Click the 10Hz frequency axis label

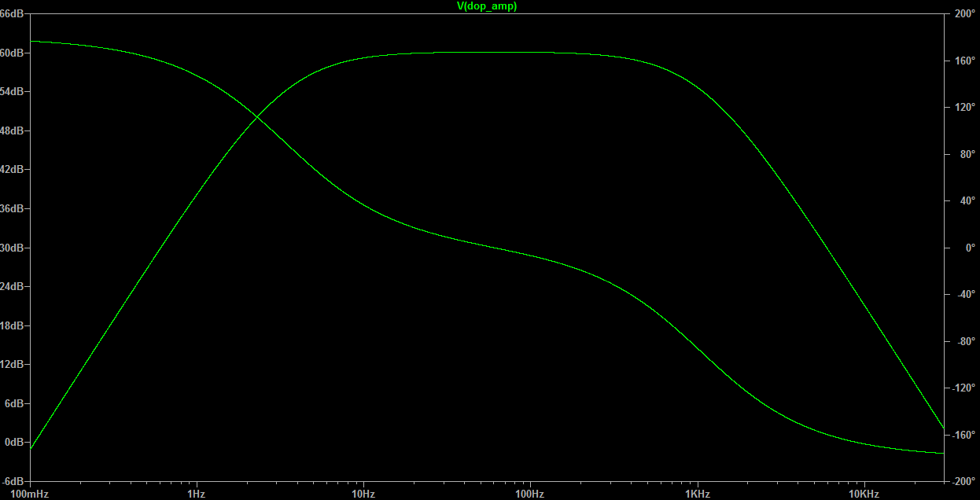tap(363, 494)
